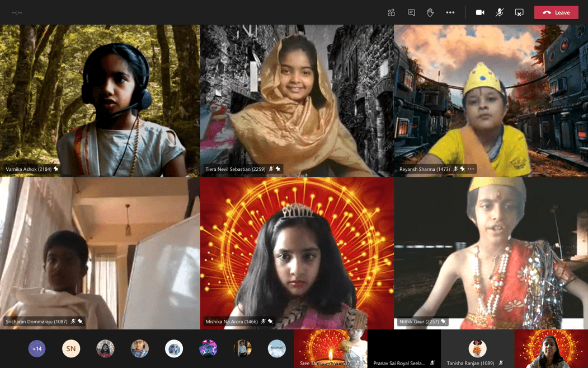
Task: Click the name label Nithik Gaur (2257)
Action: (419, 322)
